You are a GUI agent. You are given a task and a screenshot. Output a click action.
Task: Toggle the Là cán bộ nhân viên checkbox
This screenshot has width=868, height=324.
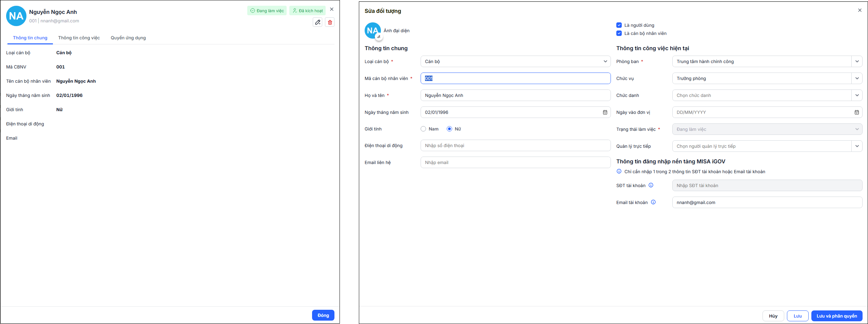[x=619, y=33]
